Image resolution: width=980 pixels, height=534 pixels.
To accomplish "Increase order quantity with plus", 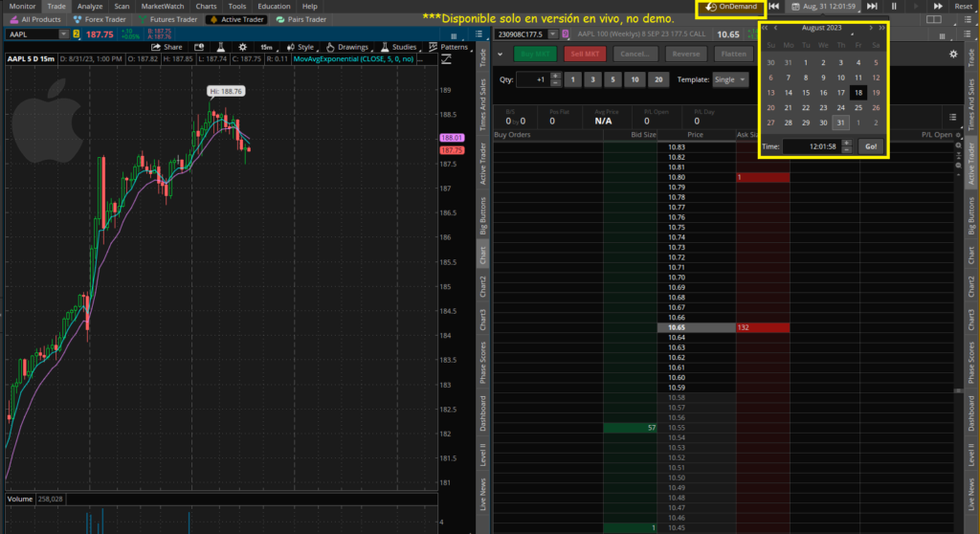I will coord(556,77).
